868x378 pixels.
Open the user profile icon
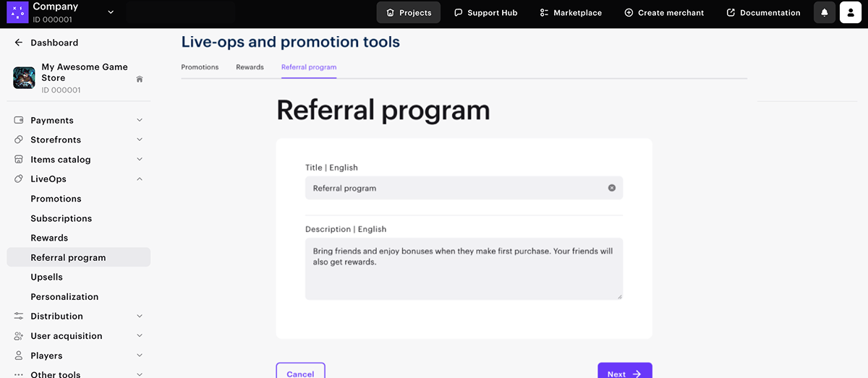pos(850,12)
